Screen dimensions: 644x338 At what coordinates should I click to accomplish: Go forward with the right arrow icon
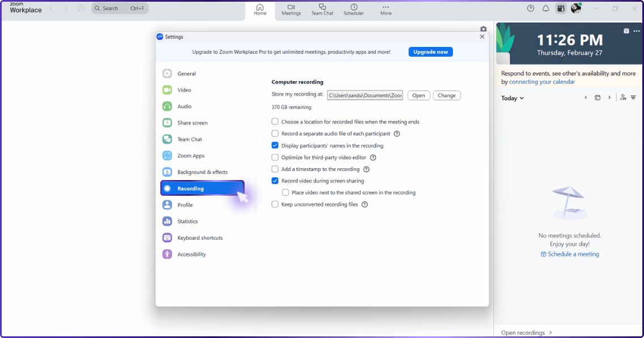(x=66, y=8)
